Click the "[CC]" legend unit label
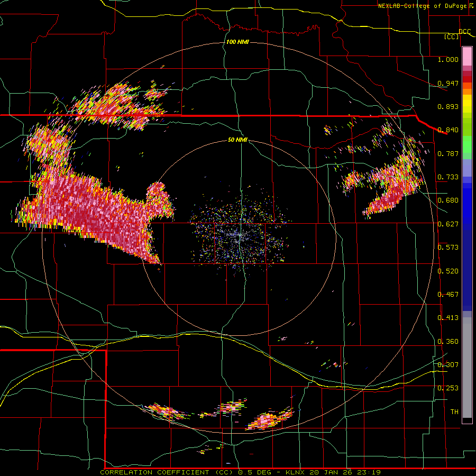The image size is (476, 476). click(452, 36)
